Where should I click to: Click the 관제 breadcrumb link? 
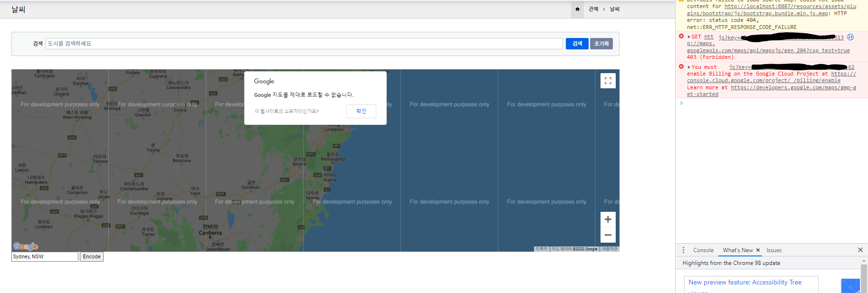click(x=593, y=9)
